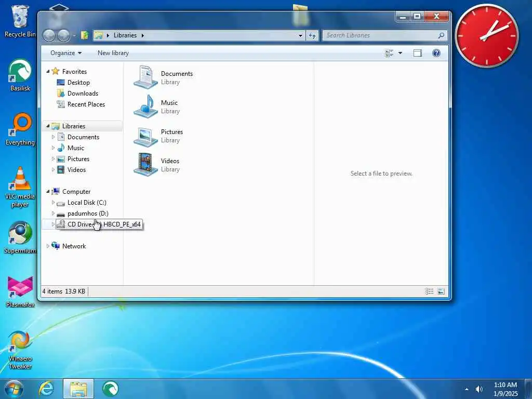Open the recent pages dropdown arrow
532x399 pixels.
coord(74,35)
